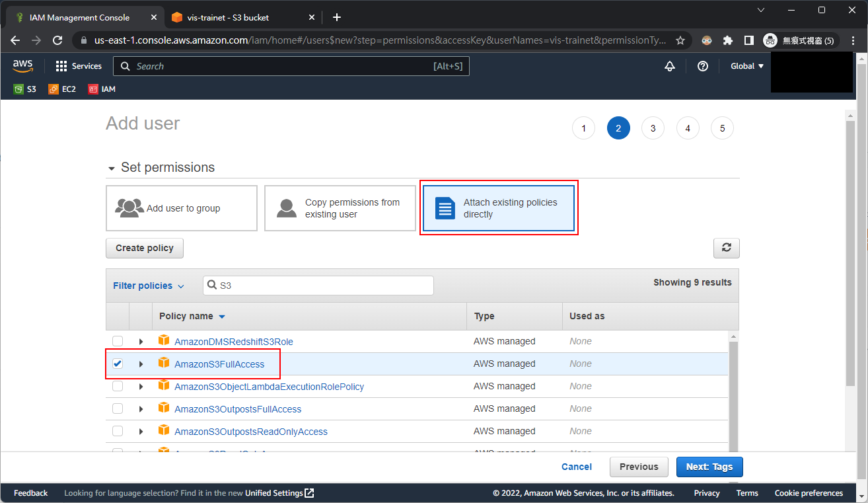
Task: Check the AmazonS3OutpostsReadOnlyAccess checkbox
Action: (117, 431)
